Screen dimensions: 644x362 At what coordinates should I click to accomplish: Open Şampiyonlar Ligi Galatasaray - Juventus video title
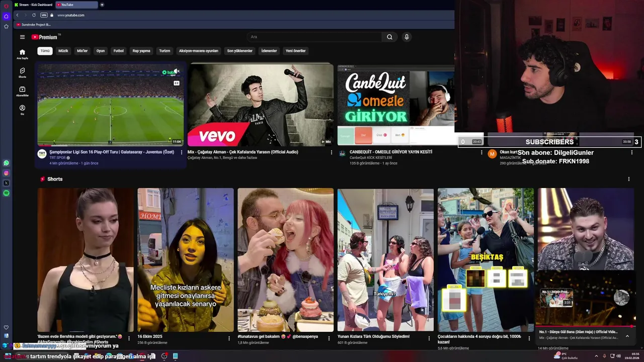(x=112, y=152)
